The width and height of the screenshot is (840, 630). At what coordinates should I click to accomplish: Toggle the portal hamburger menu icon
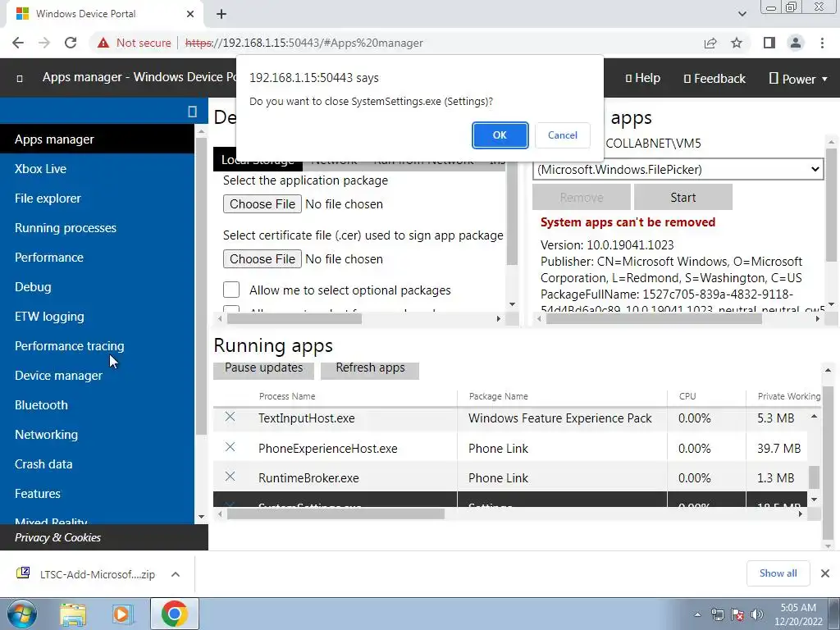20,79
